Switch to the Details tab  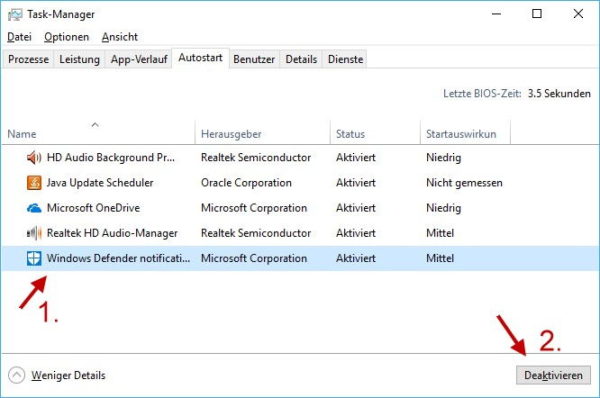(x=301, y=59)
